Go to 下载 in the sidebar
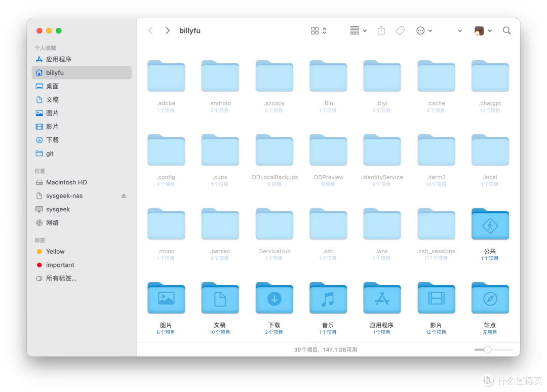This screenshot has height=392, width=547. (x=82, y=140)
